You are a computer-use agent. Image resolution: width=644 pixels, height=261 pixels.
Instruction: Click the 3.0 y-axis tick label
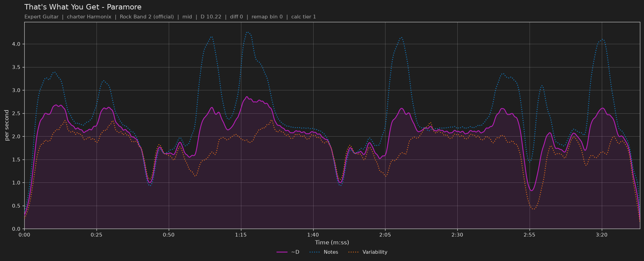16,90
